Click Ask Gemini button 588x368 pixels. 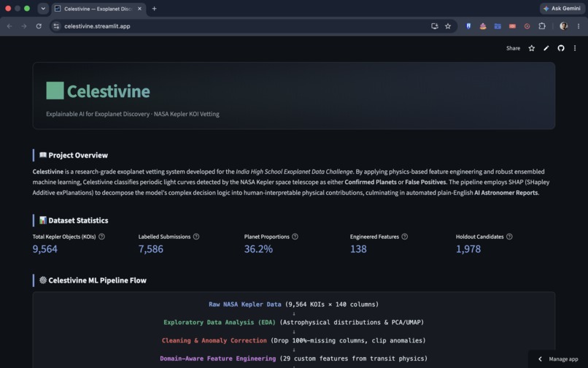pyautogui.click(x=562, y=8)
